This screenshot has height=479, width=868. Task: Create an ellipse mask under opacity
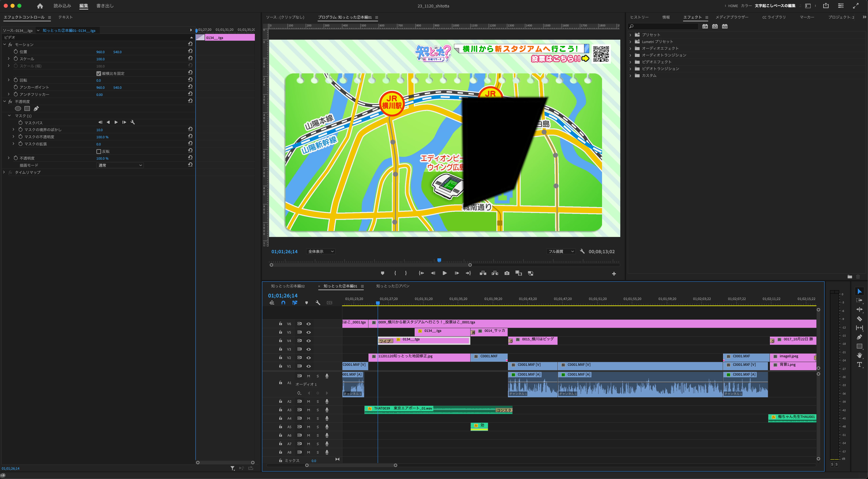coord(18,108)
